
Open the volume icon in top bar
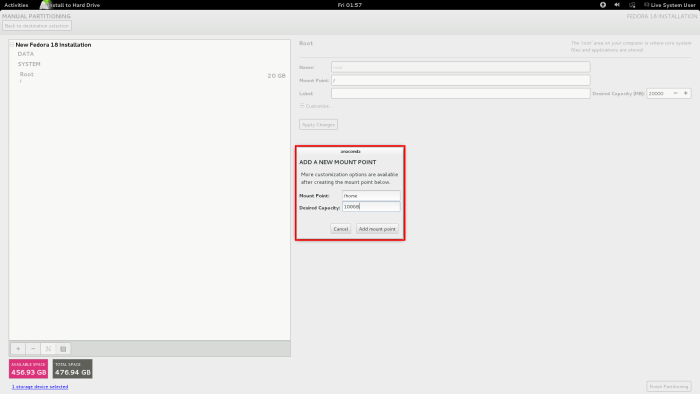(617, 5)
